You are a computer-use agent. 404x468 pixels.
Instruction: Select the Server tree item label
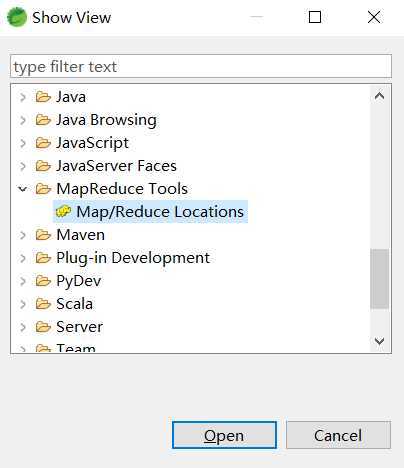click(x=79, y=327)
